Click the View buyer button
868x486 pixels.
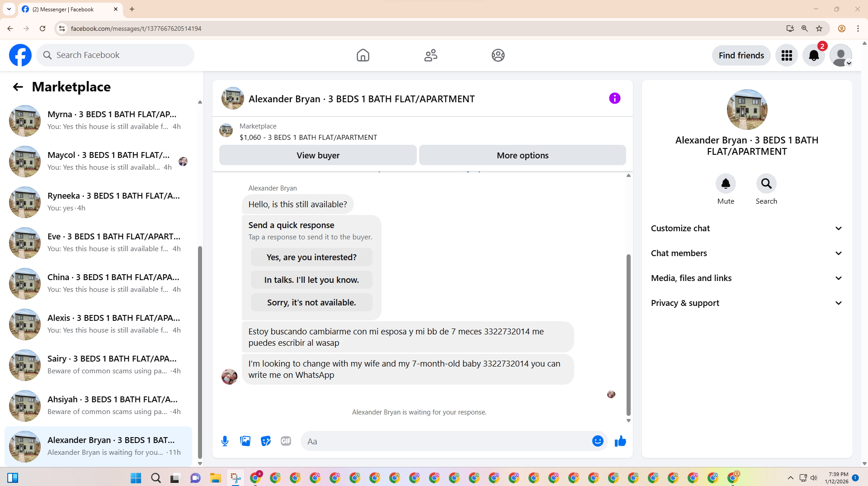pyautogui.click(x=318, y=155)
